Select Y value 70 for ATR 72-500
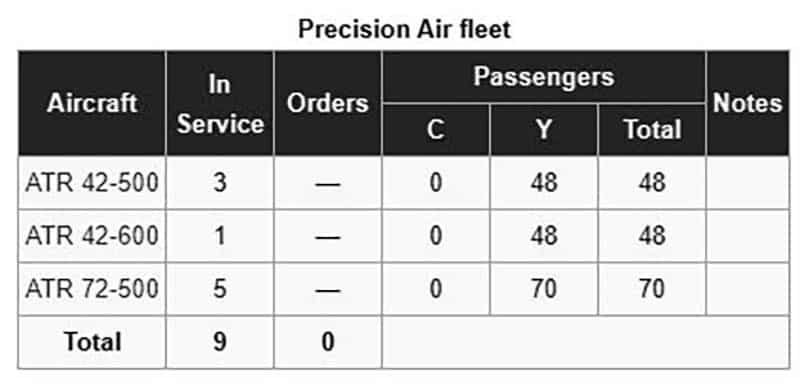 click(544, 289)
